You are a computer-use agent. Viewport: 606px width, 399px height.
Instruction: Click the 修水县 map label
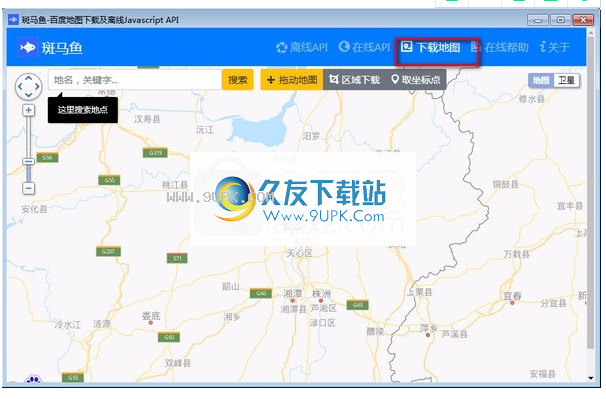point(532,99)
